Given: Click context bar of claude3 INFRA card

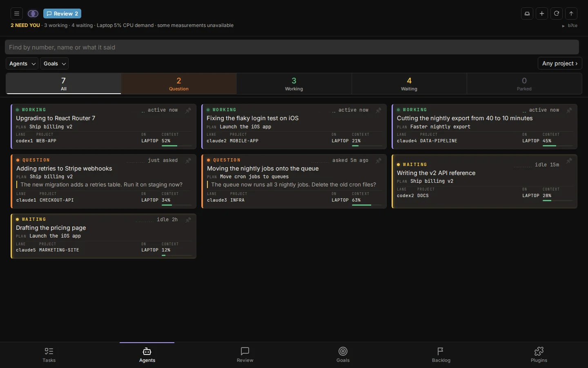Looking at the screenshot, I should [367, 205].
